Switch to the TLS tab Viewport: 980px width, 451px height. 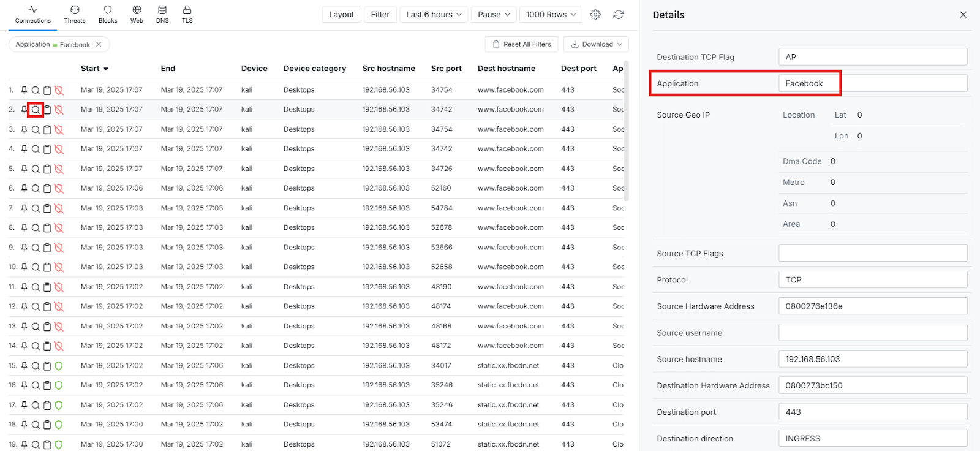[x=187, y=15]
